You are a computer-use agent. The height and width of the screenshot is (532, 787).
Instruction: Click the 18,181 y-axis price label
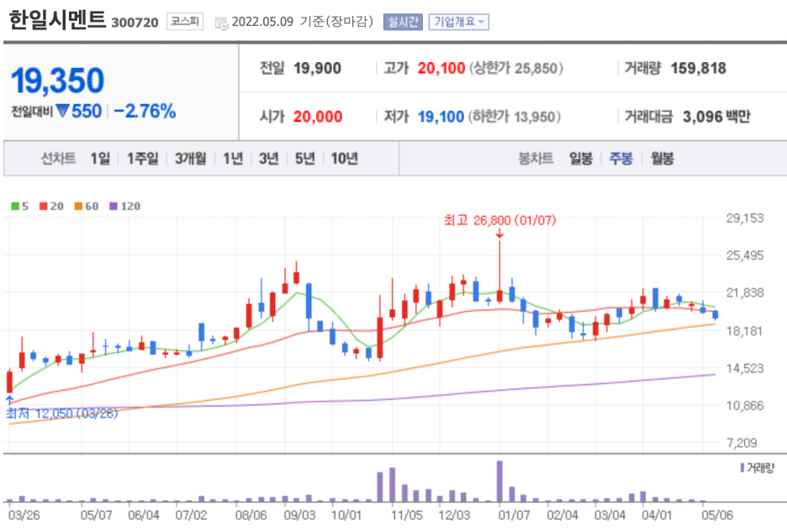(x=744, y=331)
